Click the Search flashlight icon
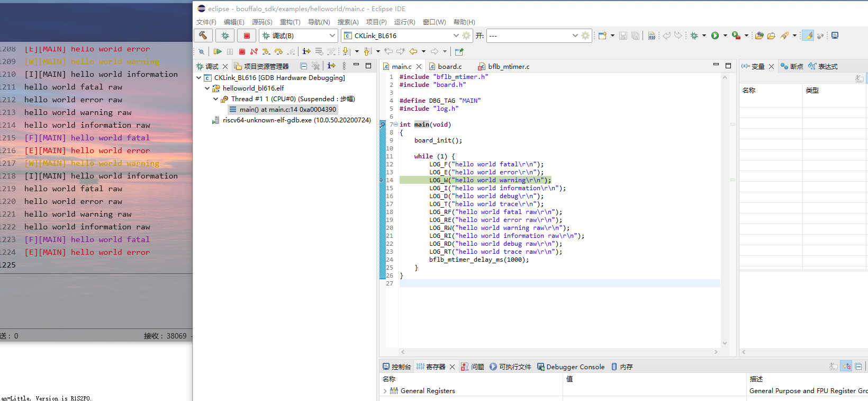868x401 pixels. [784, 35]
